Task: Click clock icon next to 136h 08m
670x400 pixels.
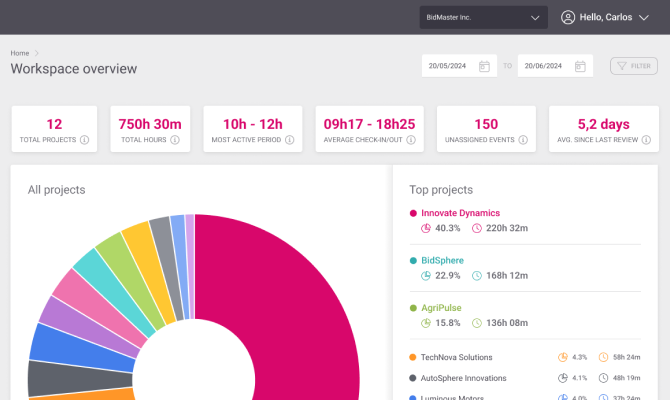Action: [476, 323]
